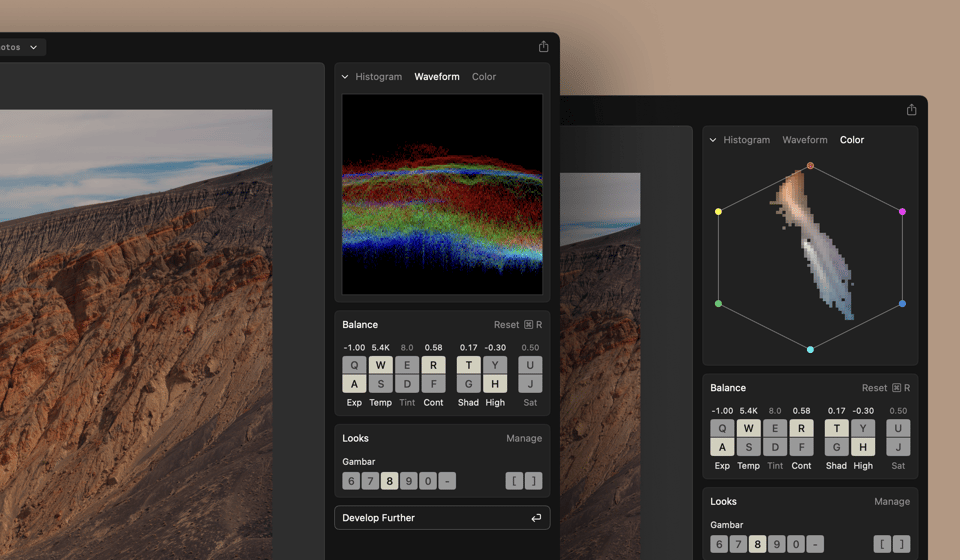Click Reset in back window Balance panel
Screen dimensions: 960x560
[x=885, y=387]
